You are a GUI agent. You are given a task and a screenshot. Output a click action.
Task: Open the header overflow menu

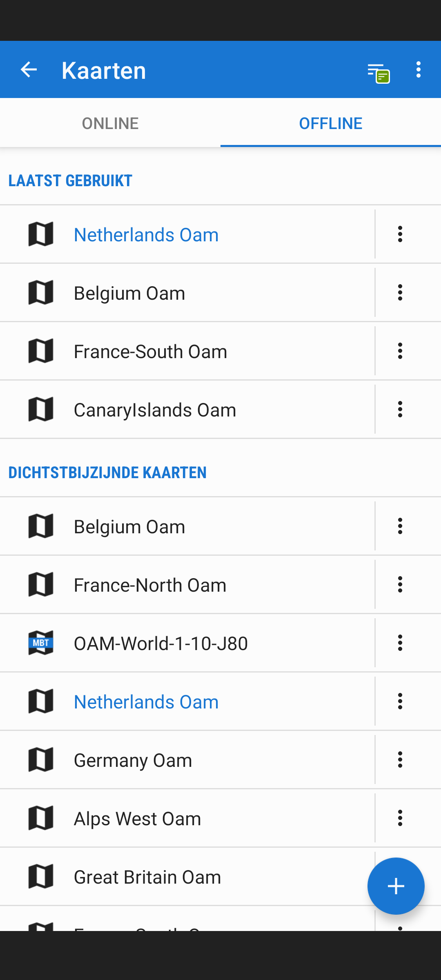coord(418,70)
